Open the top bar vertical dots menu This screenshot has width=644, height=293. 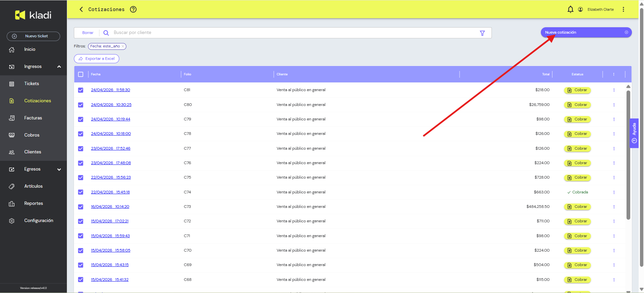click(624, 9)
